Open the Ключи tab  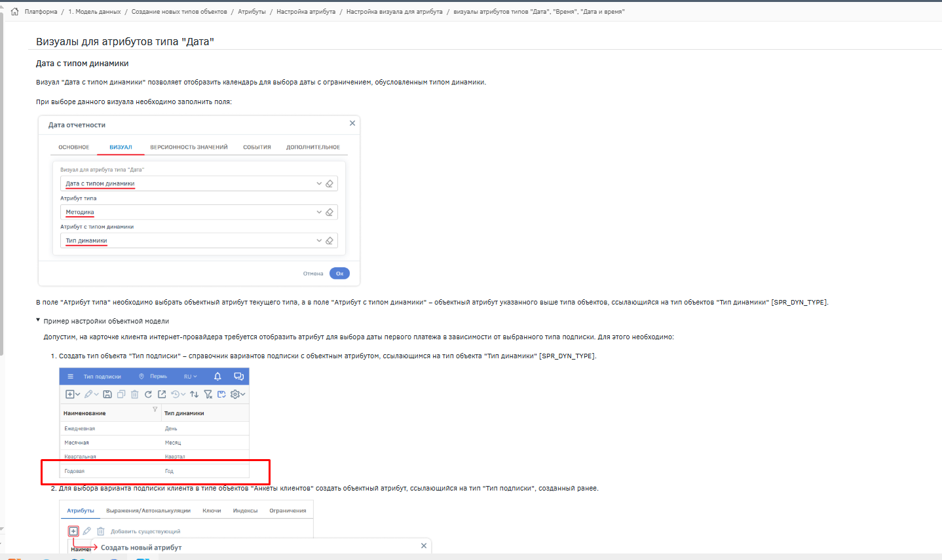pyautogui.click(x=212, y=511)
